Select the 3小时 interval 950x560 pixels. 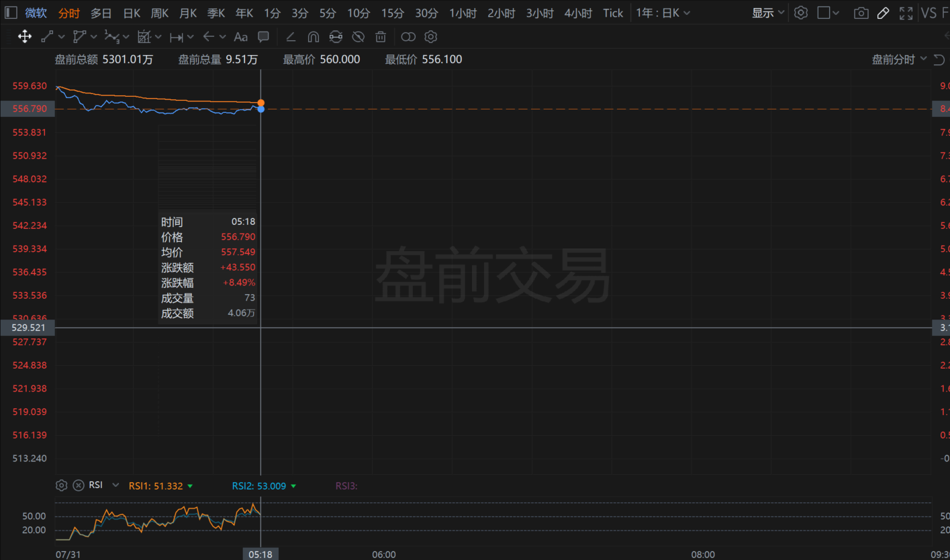point(540,13)
